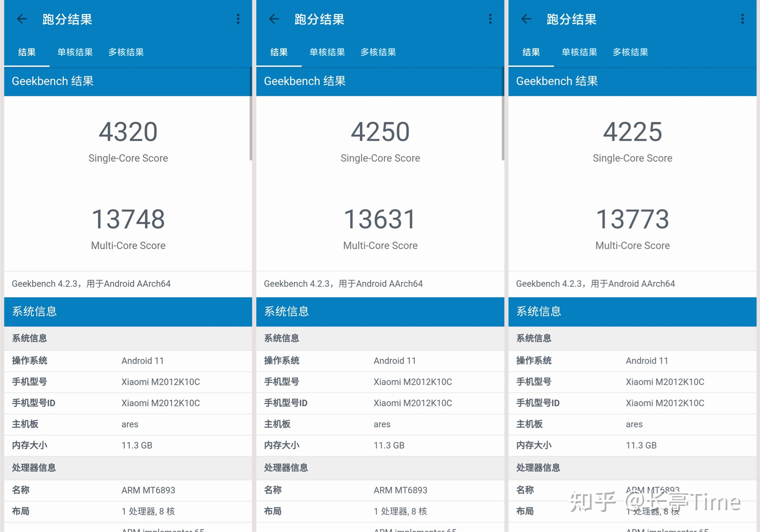Tap back arrow in the 4250-score panel

coord(274,19)
